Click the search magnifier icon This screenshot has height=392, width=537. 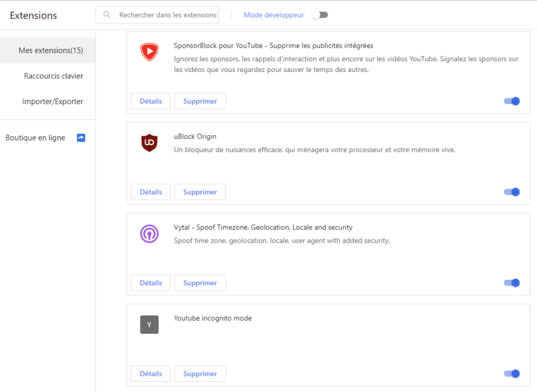[107, 15]
